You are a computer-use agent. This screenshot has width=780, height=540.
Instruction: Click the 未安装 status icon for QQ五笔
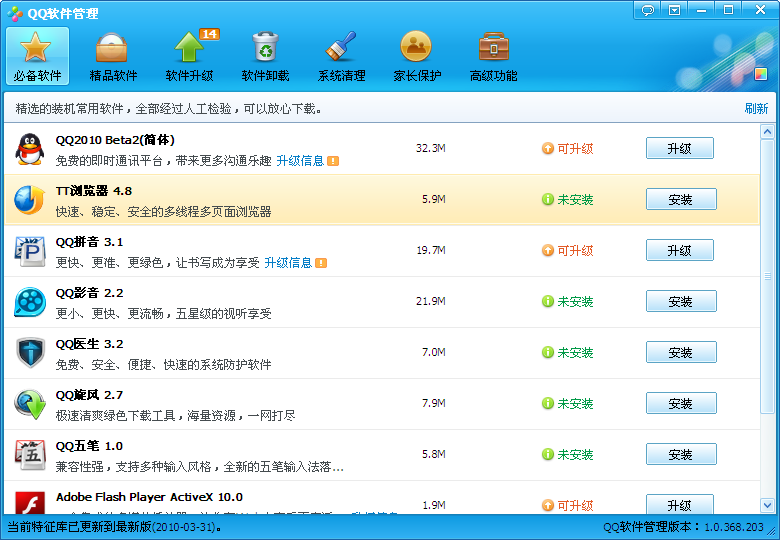548,454
